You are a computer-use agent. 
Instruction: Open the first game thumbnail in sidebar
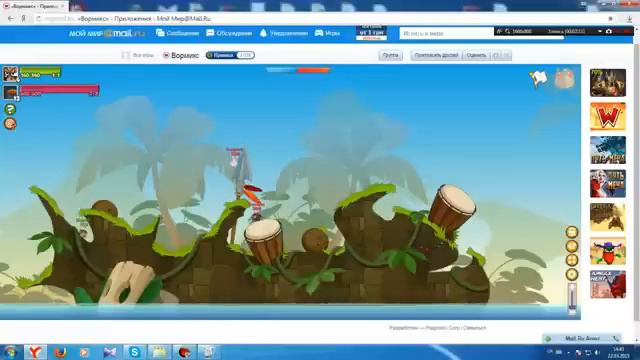(x=608, y=82)
